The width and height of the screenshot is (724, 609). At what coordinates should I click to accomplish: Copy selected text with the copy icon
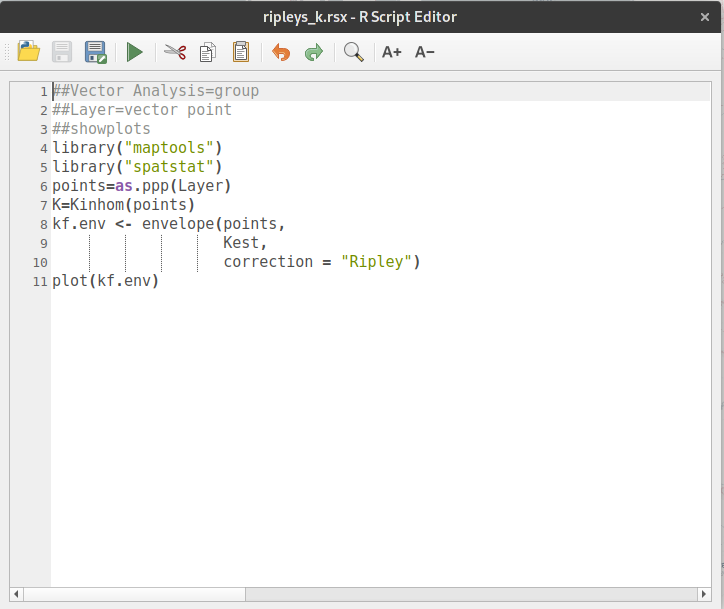(208, 52)
